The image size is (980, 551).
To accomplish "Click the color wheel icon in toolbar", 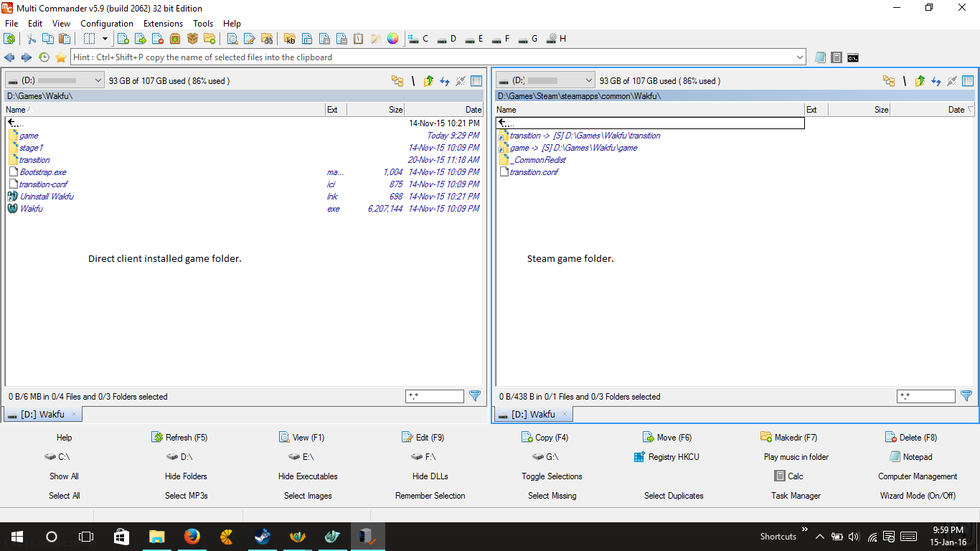I will pos(392,39).
